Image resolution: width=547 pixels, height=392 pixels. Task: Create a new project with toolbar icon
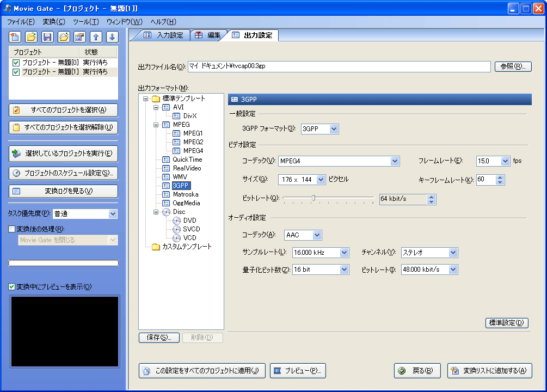(x=15, y=37)
